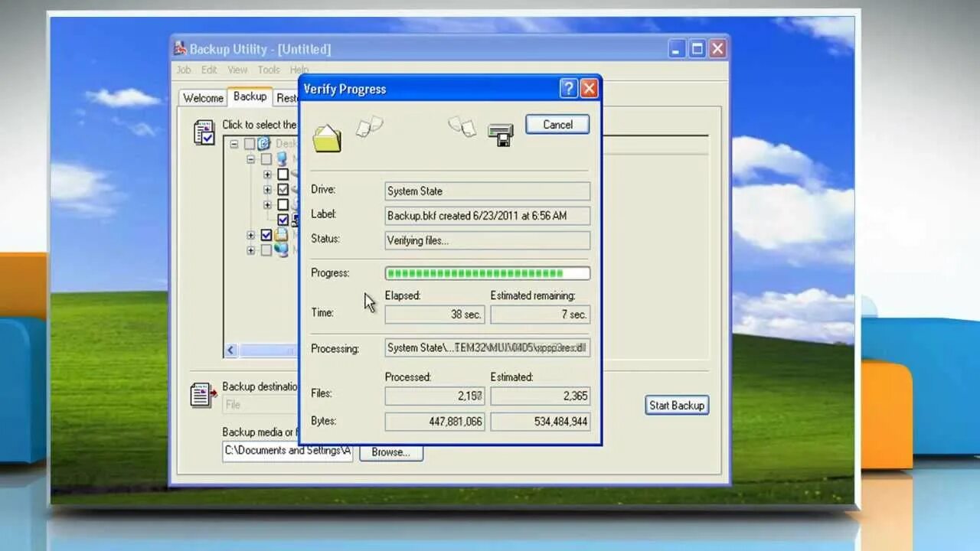Image resolution: width=980 pixels, height=551 pixels.
Task: Click the flying papers animation near the folder
Action: (371, 126)
